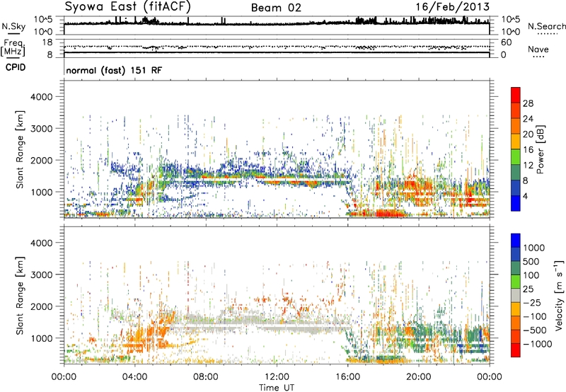Pick the red top segment of power colorbar
Viewport: 566px width, 392px height.
click(516, 96)
